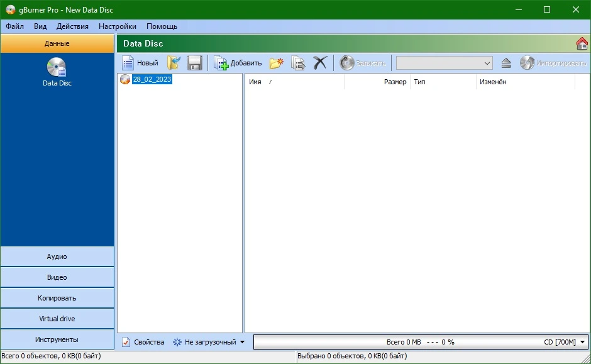Click the Всего 0 объектов status text
This screenshot has height=364, width=591.
pos(52,356)
